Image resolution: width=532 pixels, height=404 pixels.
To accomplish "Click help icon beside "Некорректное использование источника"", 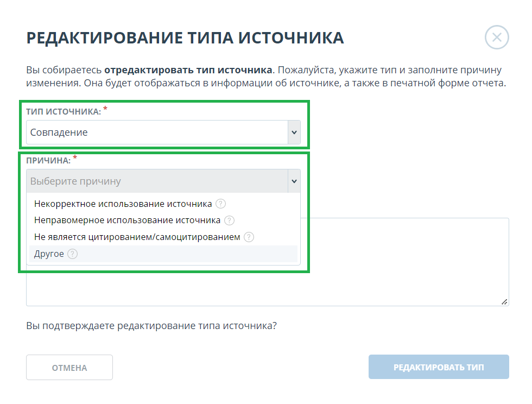I will pyautogui.click(x=220, y=204).
